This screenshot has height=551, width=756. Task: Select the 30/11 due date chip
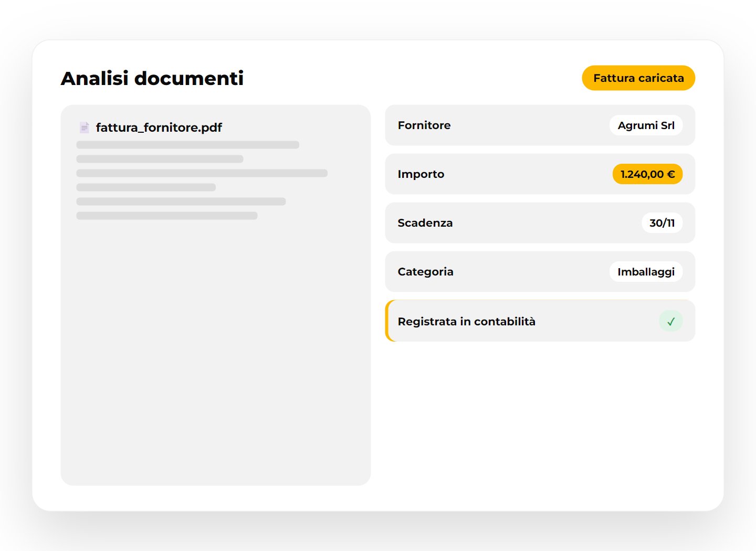[662, 223]
